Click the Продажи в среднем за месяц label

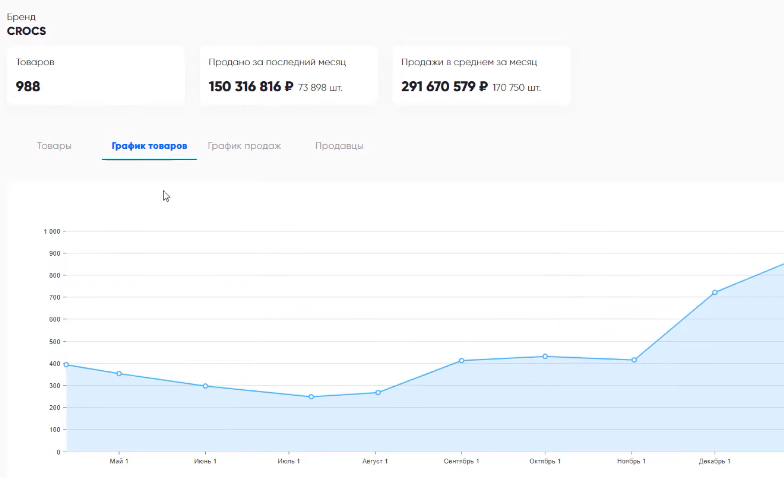point(469,62)
